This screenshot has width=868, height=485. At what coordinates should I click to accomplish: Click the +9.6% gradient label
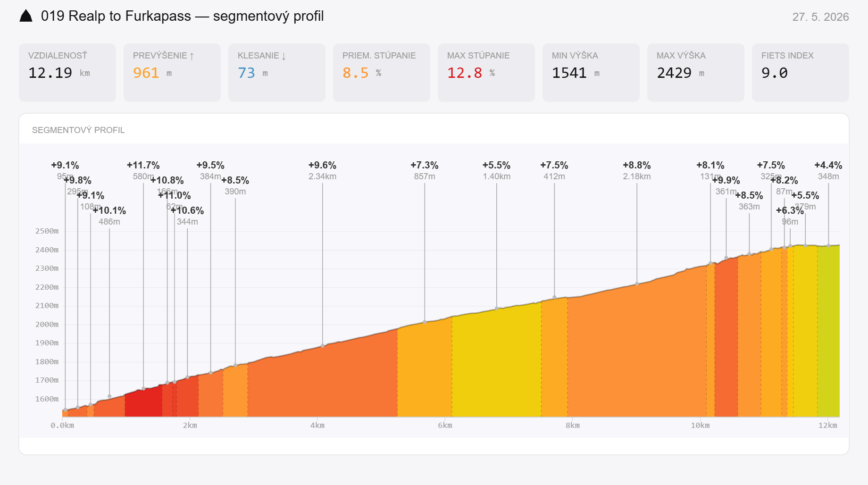(323, 165)
